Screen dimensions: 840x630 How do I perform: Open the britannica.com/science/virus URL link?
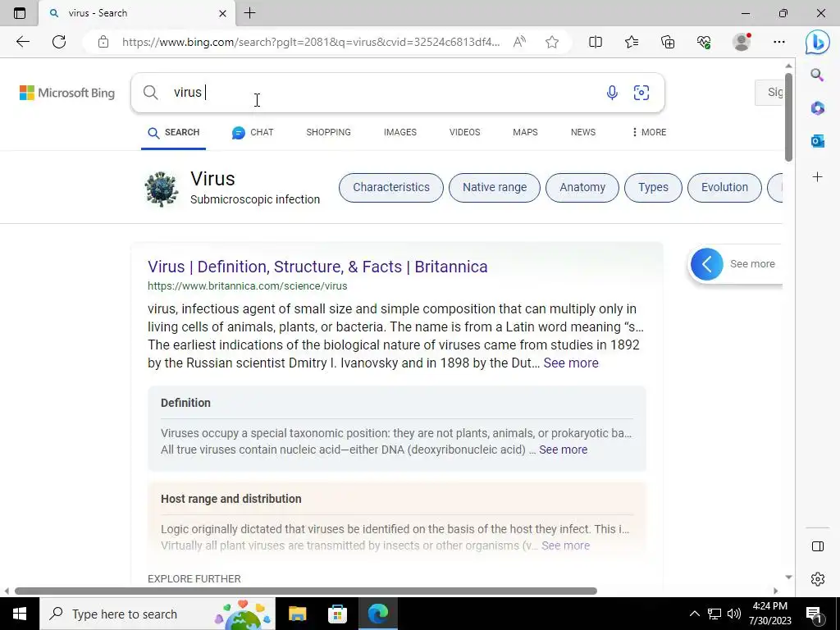pos(248,286)
